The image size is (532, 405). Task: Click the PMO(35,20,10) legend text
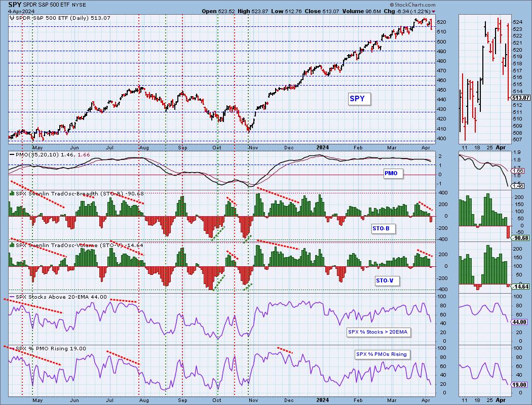point(50,154)
